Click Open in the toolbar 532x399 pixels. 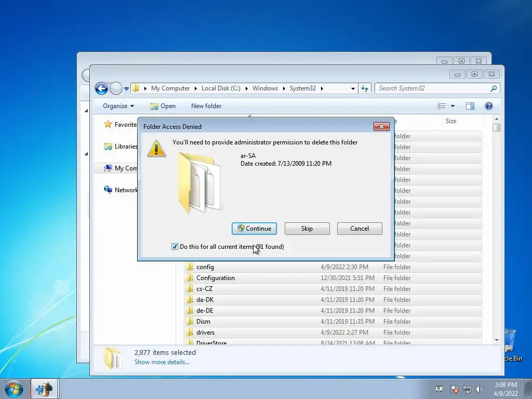(163, 106)
